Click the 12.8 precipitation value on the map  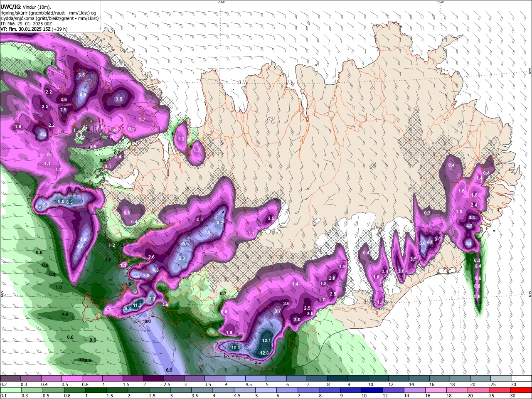click(264, 353)
